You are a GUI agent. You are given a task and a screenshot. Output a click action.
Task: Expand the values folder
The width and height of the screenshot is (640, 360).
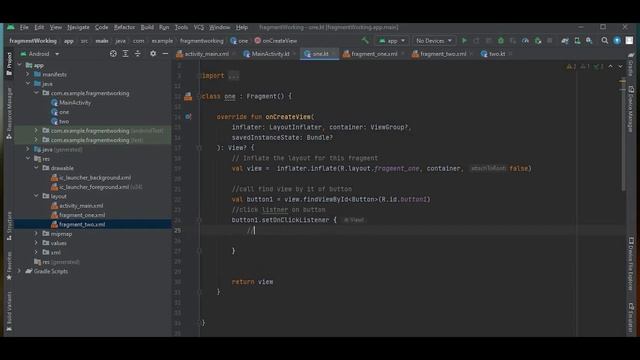click(x=36, y=243)
